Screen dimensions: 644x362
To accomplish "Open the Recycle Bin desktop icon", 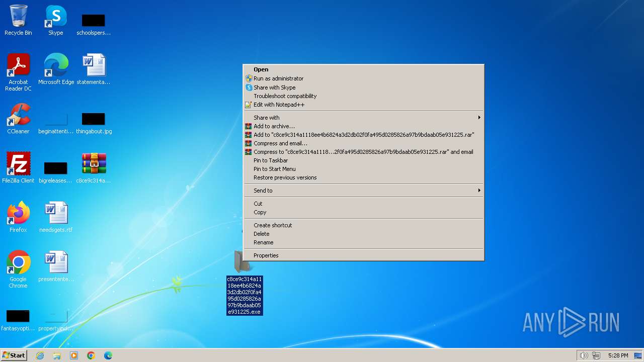I will (18, 20).
